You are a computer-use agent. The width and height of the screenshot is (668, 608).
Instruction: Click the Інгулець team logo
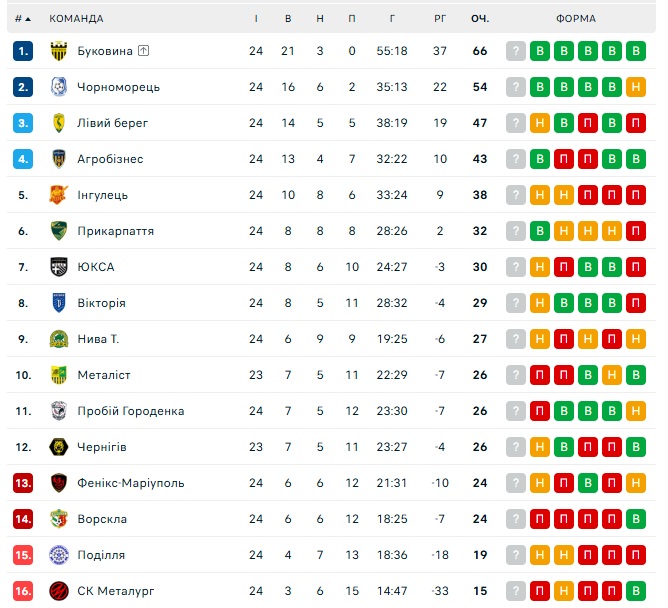pyautogui.click(x=58, y=195)
